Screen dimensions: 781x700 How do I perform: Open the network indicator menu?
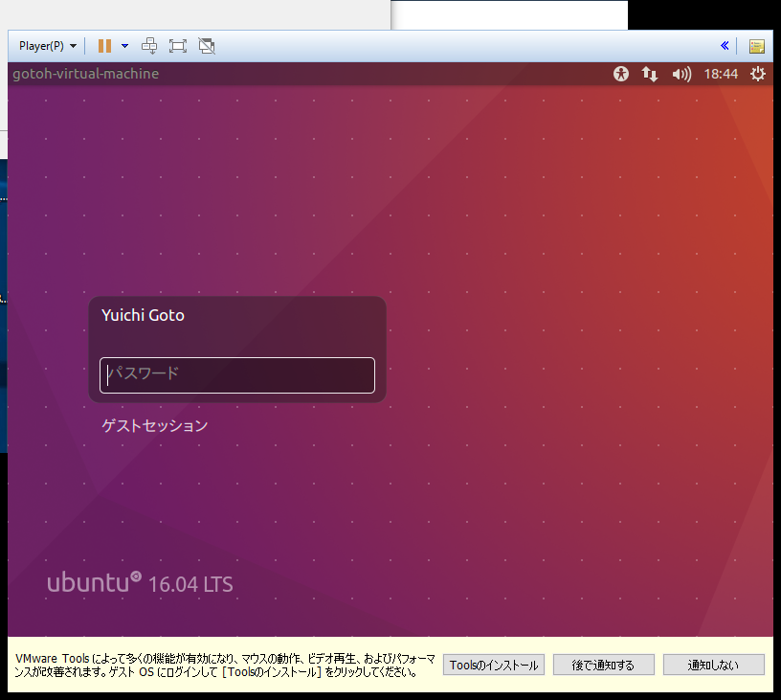point(650,75)
